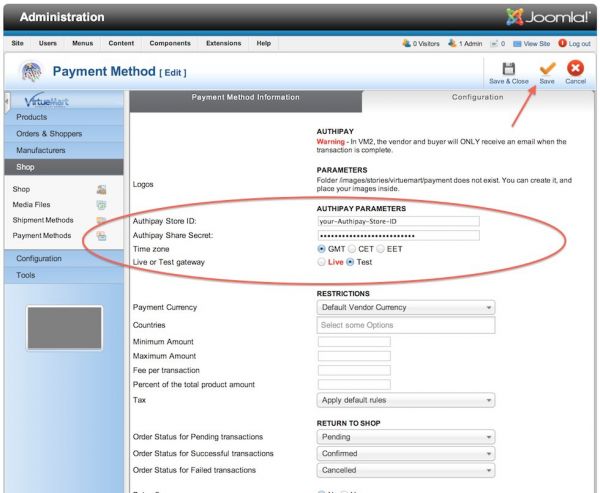Open the Site menu
This screenshot has width=600, height=493.
18,43
